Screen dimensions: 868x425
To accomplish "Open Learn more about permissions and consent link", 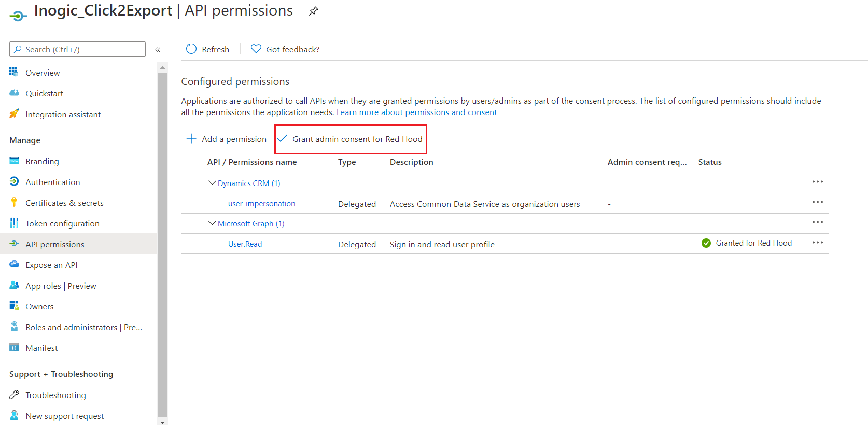I will point(416,112).
